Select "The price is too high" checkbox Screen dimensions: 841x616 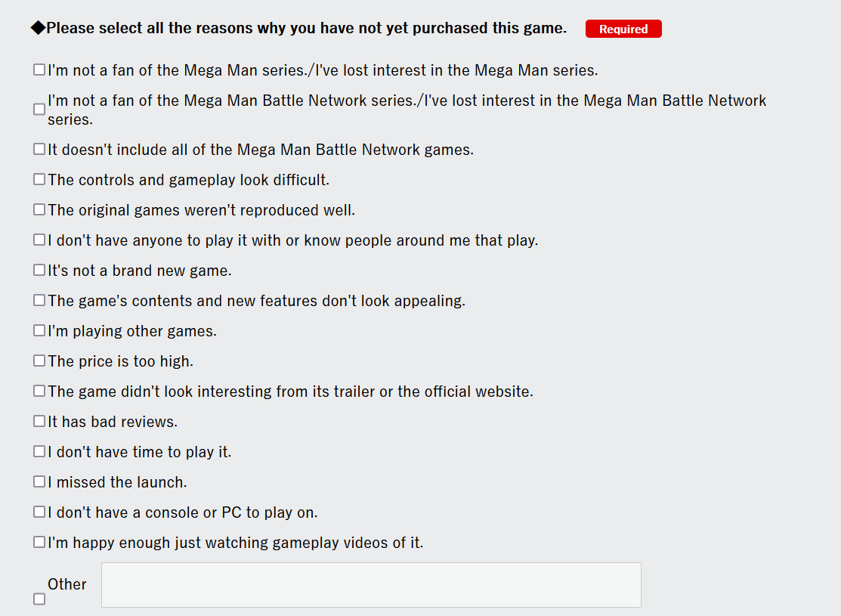[39, 361]
